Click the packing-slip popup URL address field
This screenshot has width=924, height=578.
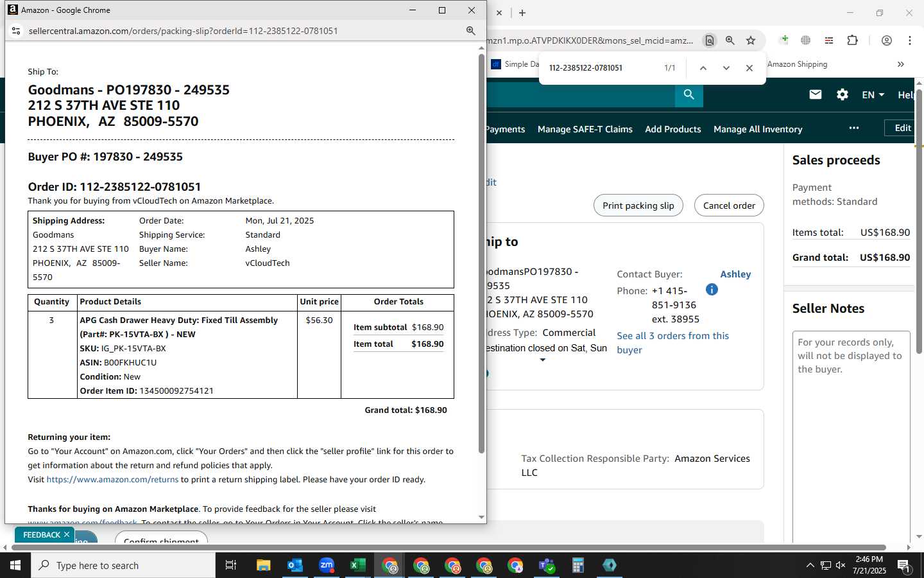244,31
